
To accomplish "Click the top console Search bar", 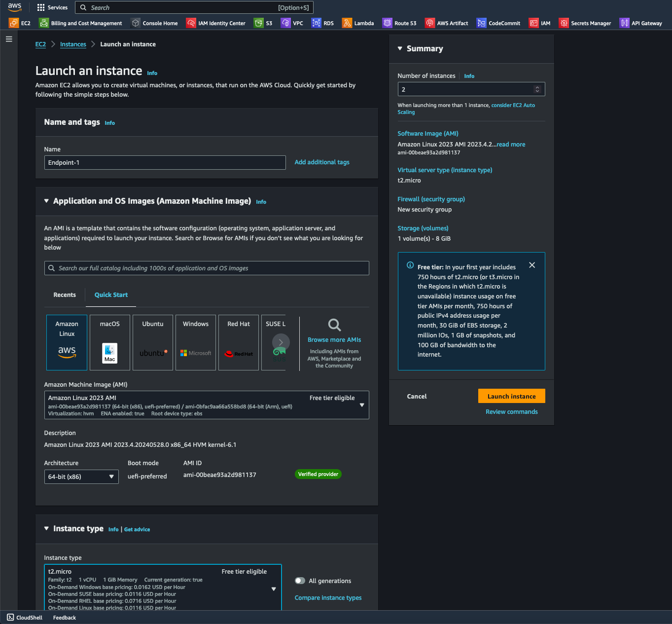I will coord(194,7).
